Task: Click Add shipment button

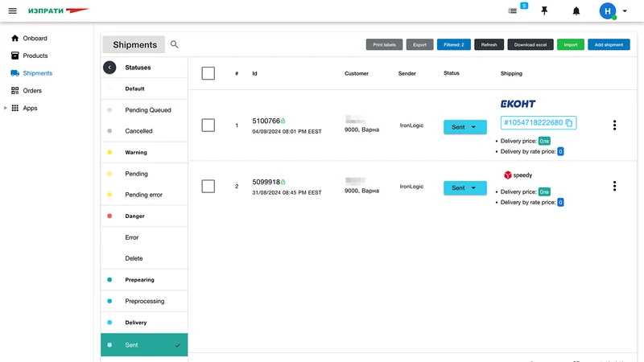Action: click(x=609, y=45)
